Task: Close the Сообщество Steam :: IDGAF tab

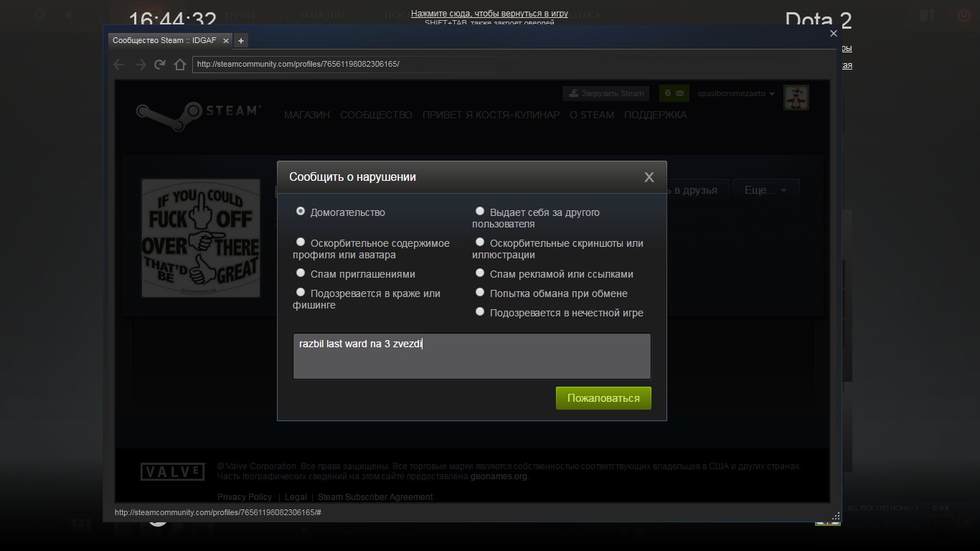Action: click(225, 41)
